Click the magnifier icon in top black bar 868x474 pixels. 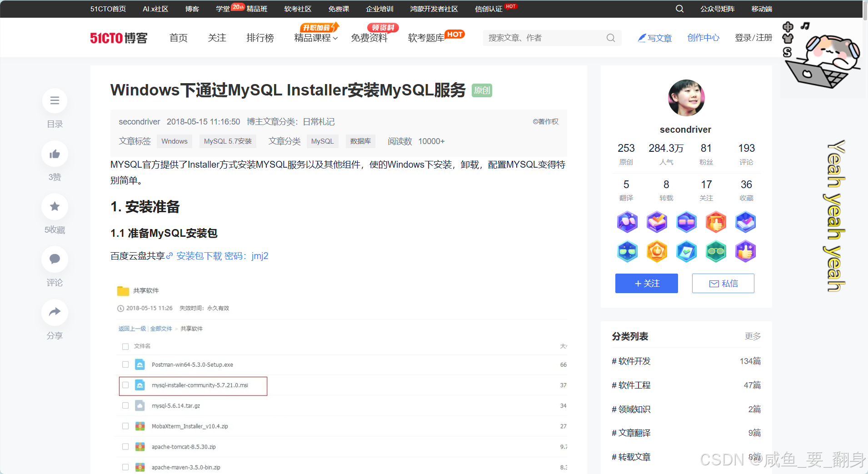(x=679, y=9)
